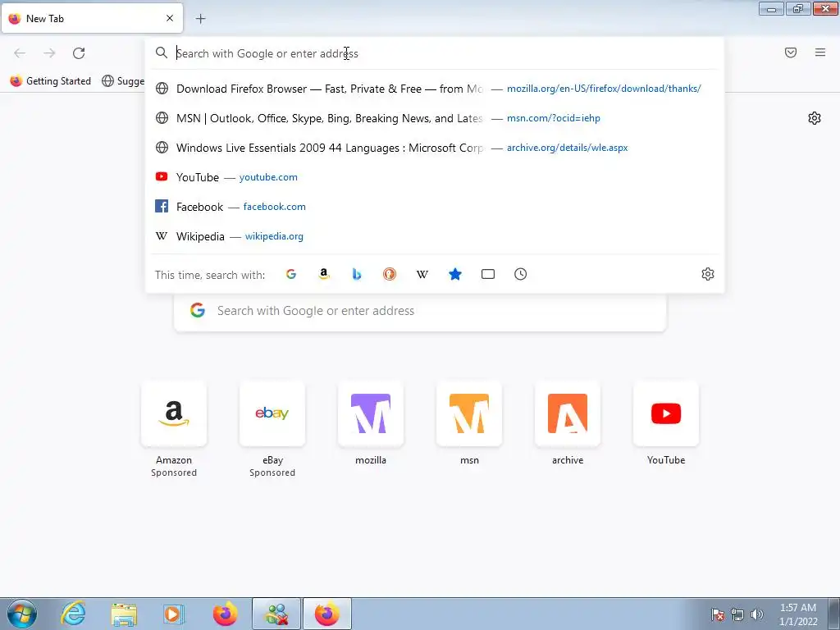Screen dimensions: 840x630
Task: Click the page's Google search box
Action: [x=420, y=311]
